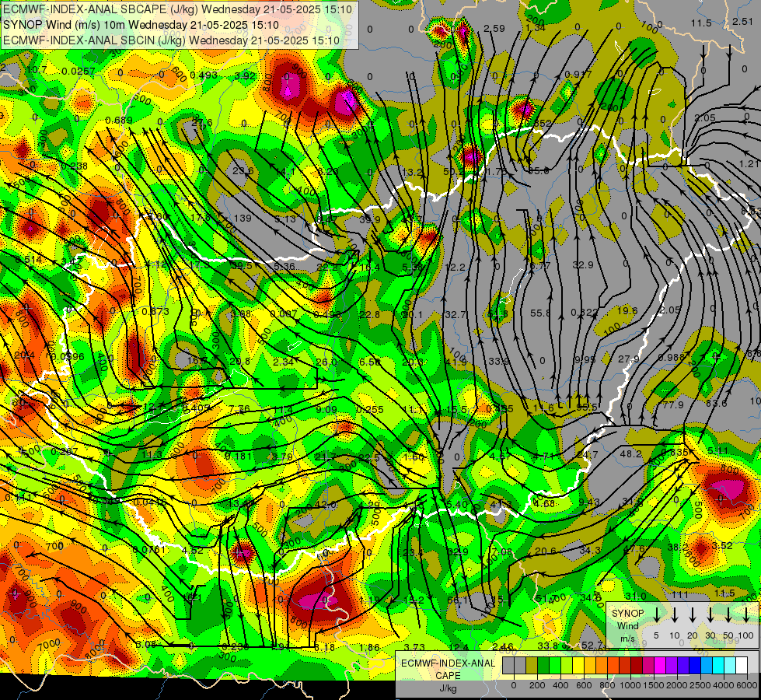This screenshot has width=761, height=700.
Task: Pick the bright magenta swatch in CAPE legend
Action: [660, 666]
